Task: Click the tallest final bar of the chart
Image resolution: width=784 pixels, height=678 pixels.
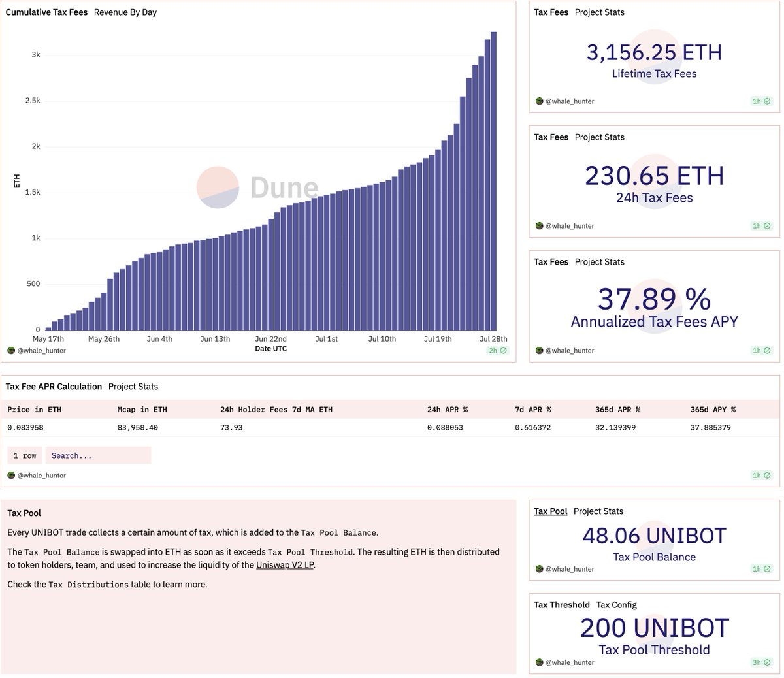Action: coord(493,181)
